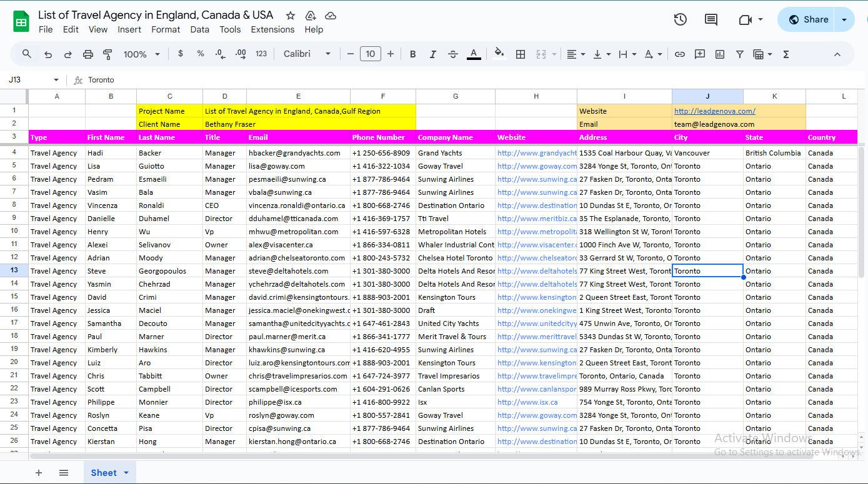Decrease decimal places icon

(x=220, y=54)
